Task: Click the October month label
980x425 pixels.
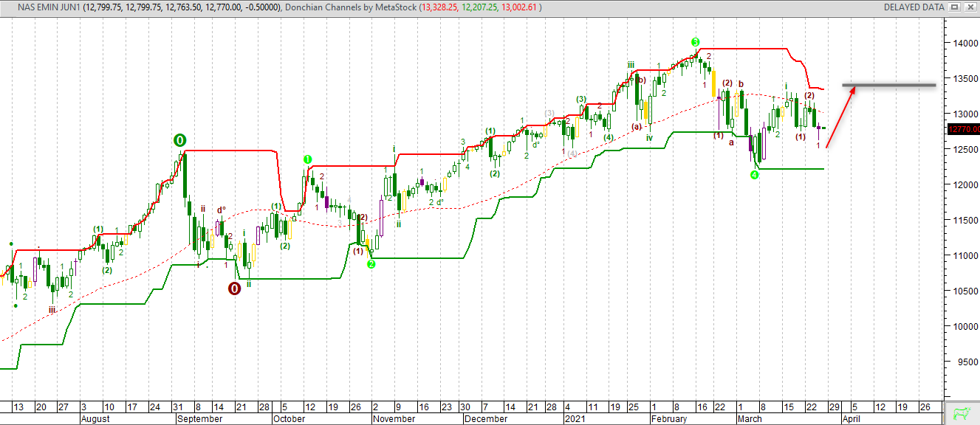Action: coord(291,418)
